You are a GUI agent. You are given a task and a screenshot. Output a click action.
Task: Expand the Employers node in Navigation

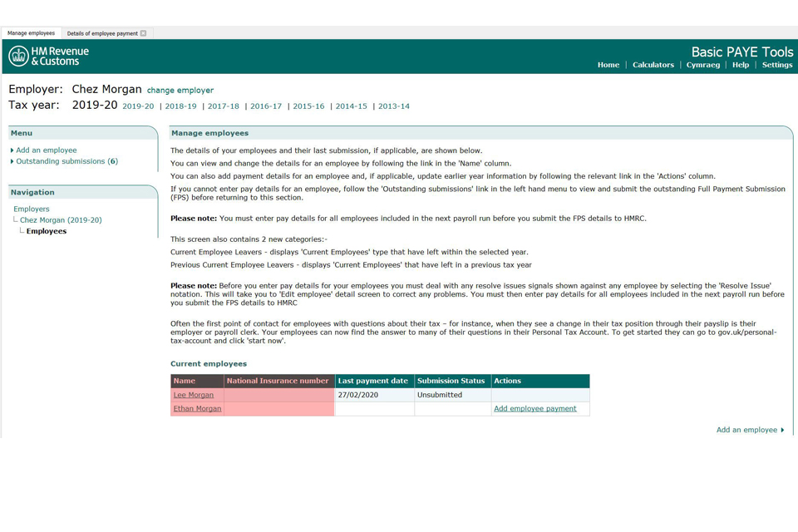[31, 209]
